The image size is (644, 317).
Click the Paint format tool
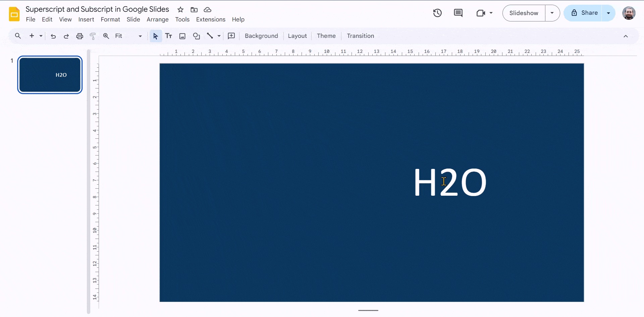[x=93, y=36]
